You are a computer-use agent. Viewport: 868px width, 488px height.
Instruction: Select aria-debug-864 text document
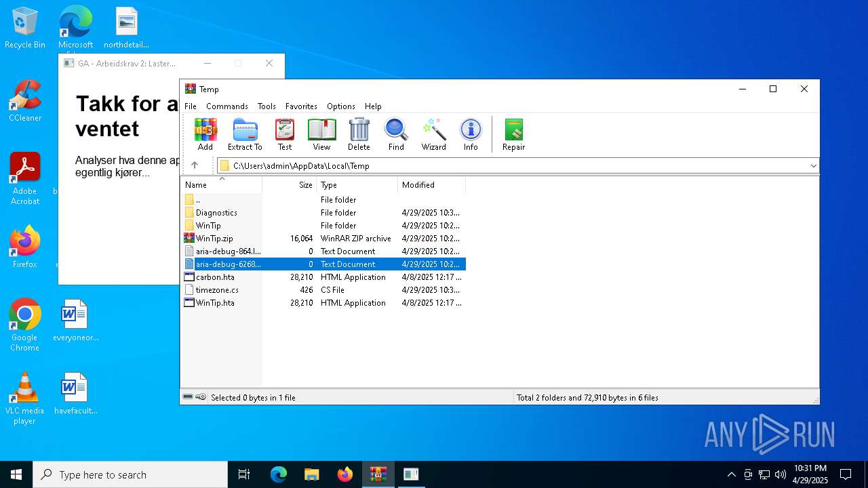pyautogui.click(x=323, y=251)
